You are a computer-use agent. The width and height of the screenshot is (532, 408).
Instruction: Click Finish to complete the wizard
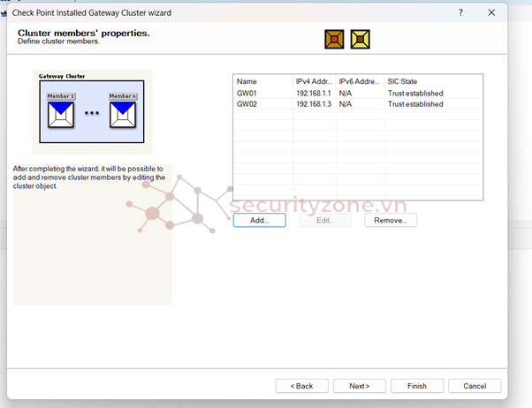[x=417, y=386]
